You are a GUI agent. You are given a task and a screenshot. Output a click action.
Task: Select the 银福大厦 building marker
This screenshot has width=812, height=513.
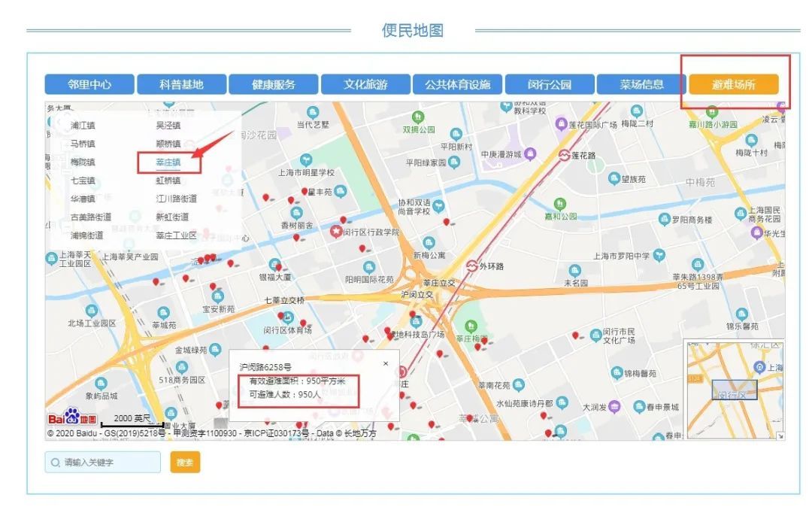click(x=274, y=265)
